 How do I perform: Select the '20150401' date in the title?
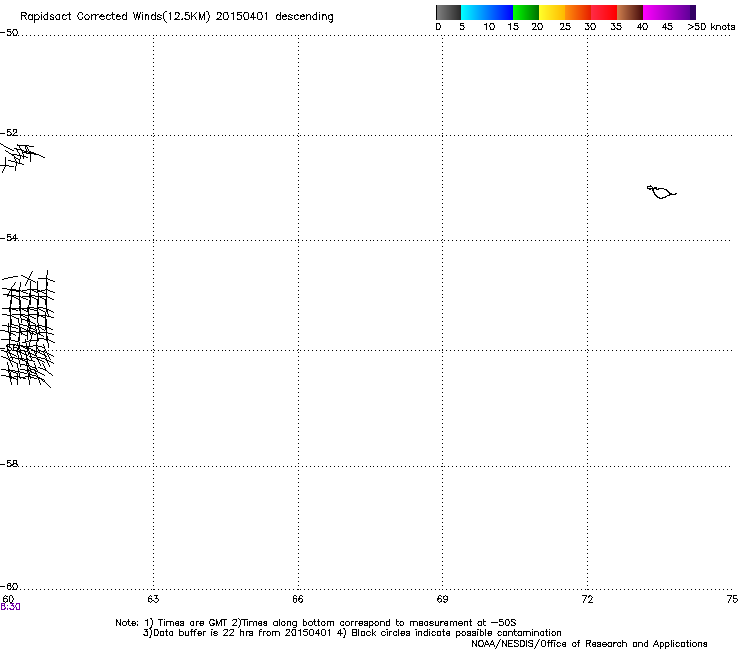[242, 17]
